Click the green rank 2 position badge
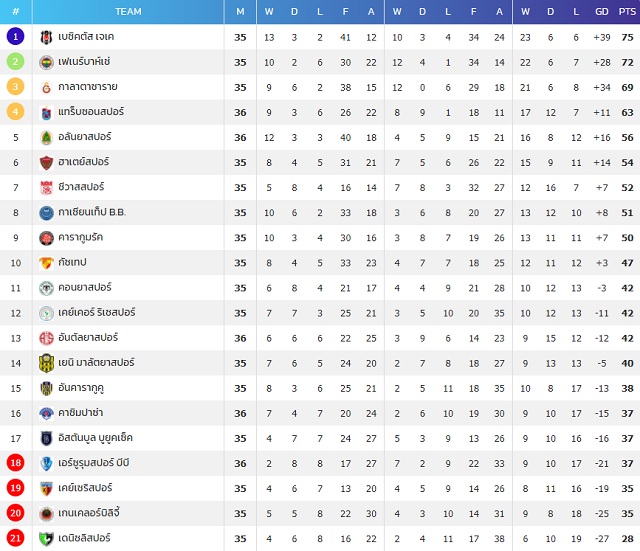This screenshot has width=640, height=551. [x=16, y=62]
